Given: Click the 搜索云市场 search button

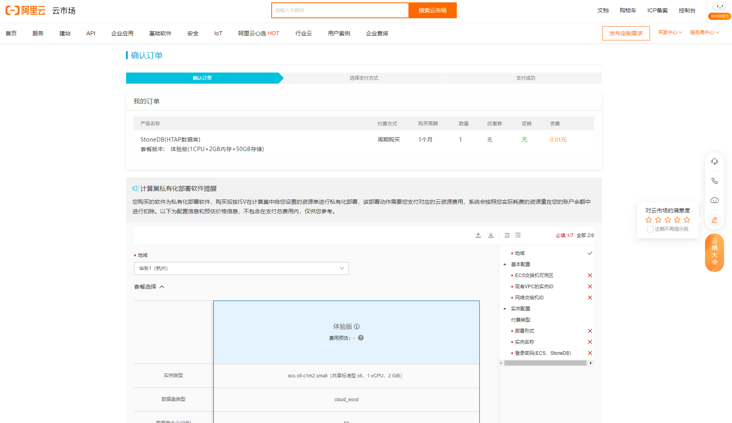Looking at the screenshot, I should point(432,10).
